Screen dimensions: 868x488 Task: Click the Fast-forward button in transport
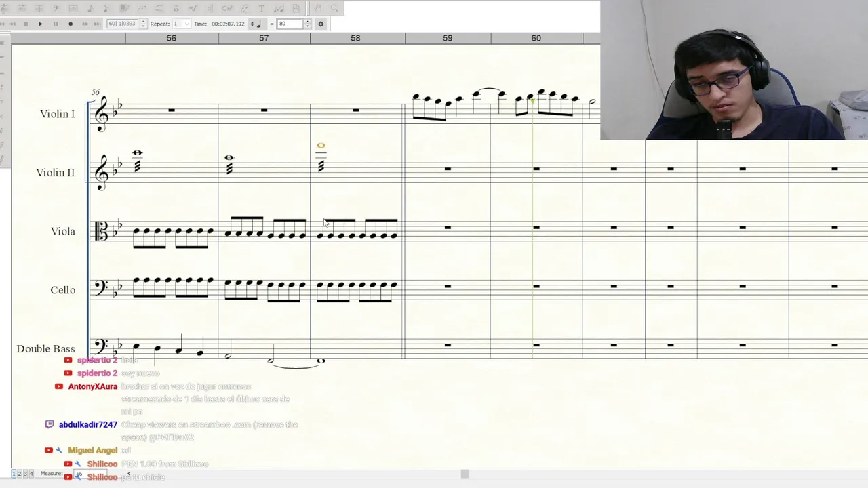coord(85,24)
